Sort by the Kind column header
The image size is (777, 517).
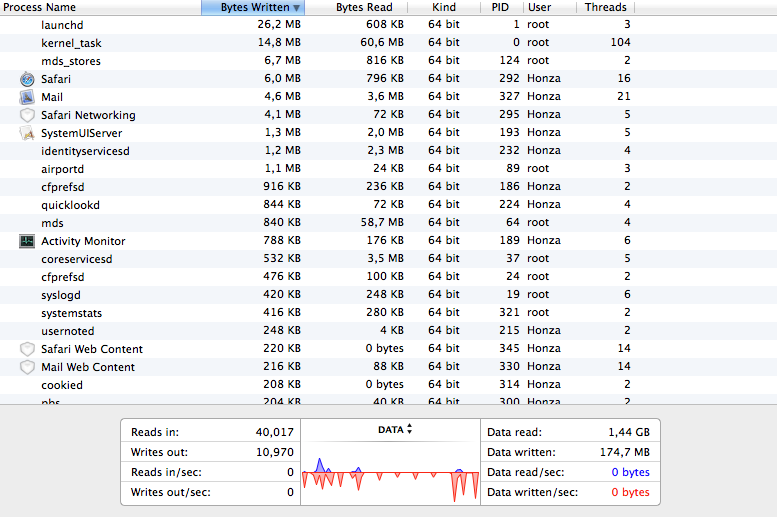click(444, 7)
